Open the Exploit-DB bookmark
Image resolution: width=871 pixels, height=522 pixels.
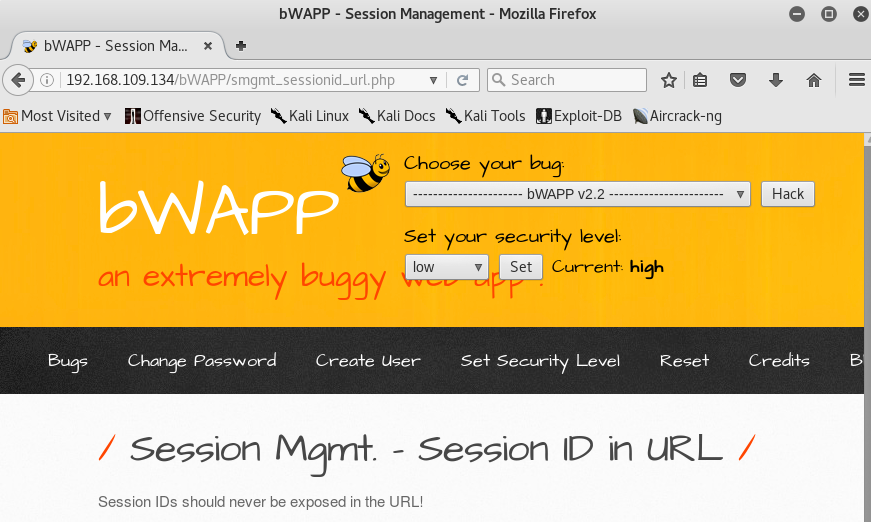point(579,116)
